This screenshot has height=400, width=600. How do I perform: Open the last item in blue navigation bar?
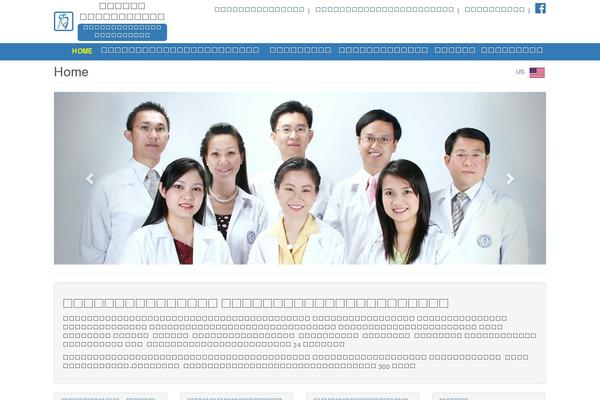click(512, 50)
